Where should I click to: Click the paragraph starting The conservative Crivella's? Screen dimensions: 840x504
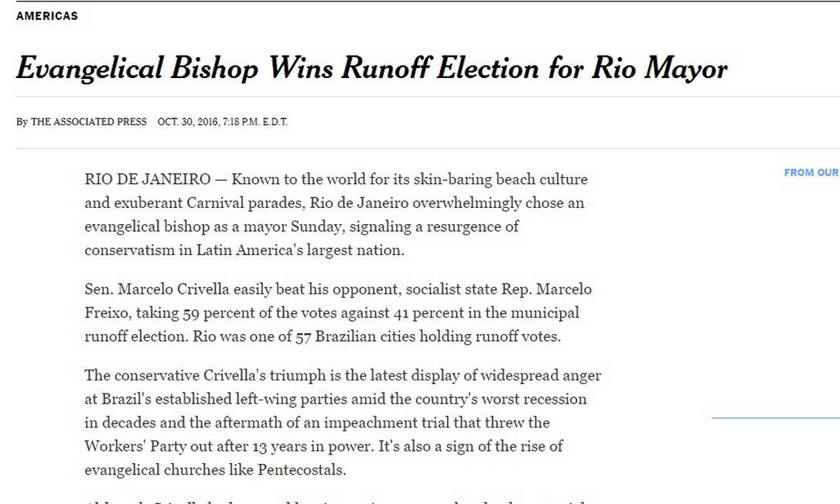(343, 423)
